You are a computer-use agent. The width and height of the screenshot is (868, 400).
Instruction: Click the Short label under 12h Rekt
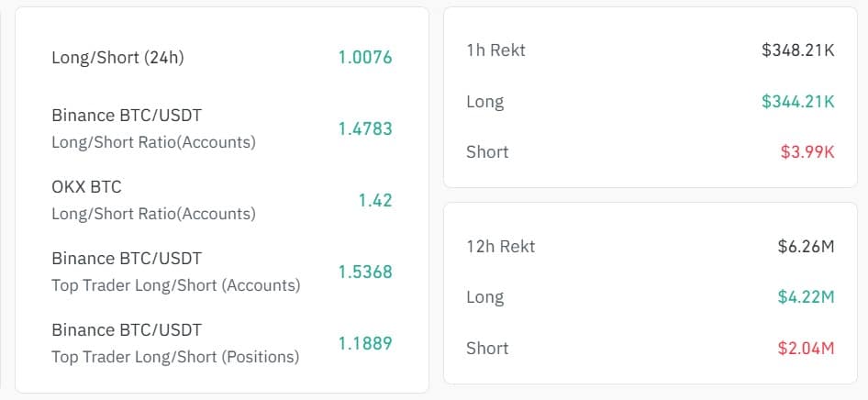pyautogui.click(x=487, y=348)
